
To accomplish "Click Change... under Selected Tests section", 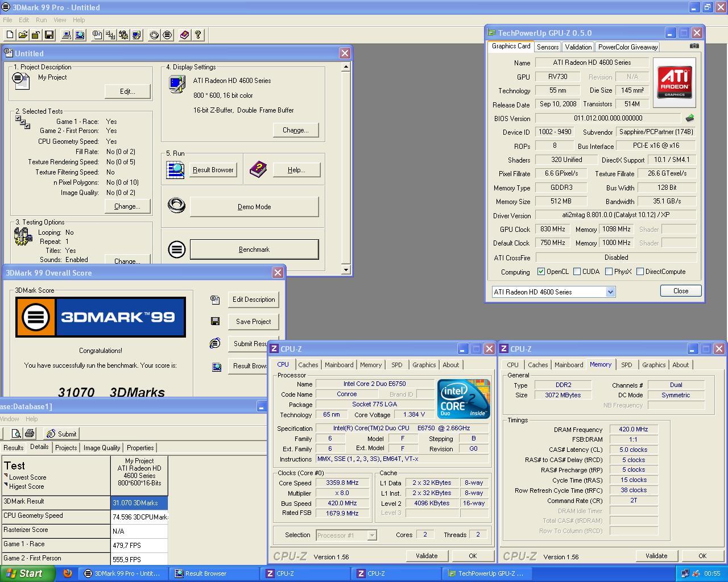I will pos(127,206).
